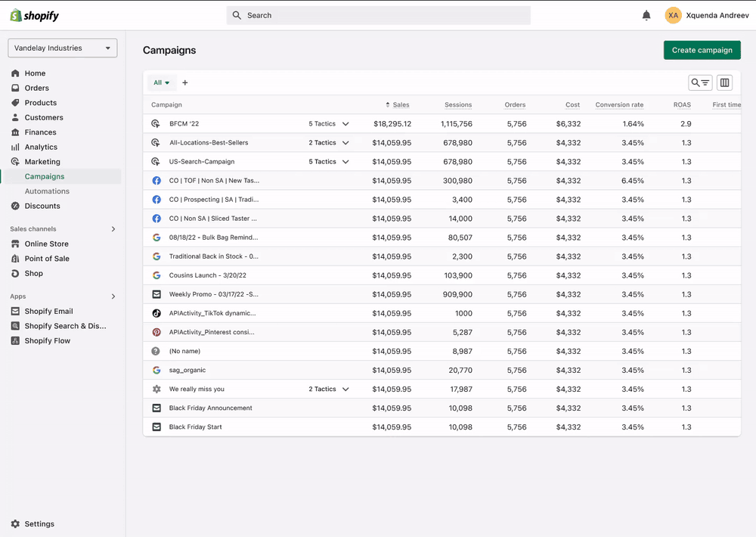Screen dimensions: 756x537
Task: Click the Xquenda Andreev username
Action: 717,15
